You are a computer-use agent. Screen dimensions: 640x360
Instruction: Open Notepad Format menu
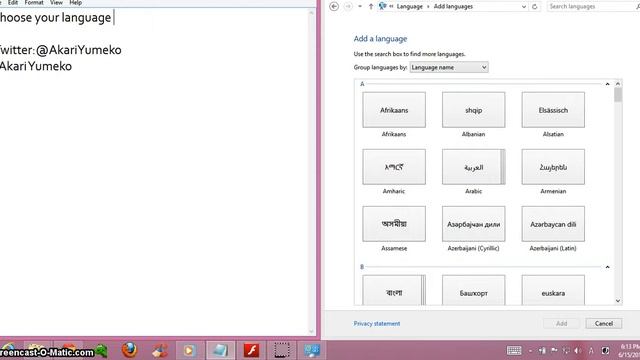(x=34, y=3)
